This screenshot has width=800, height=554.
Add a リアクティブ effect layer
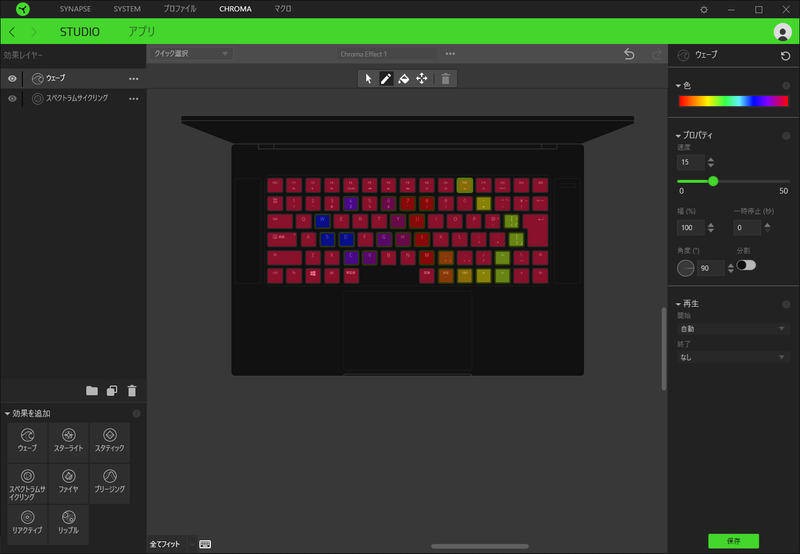coord(28,524)
